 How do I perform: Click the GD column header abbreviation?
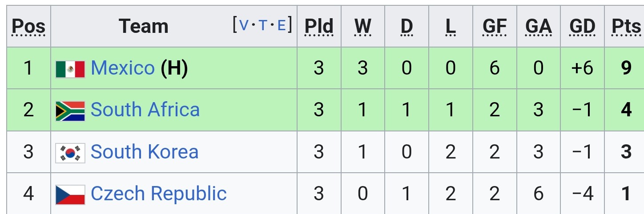pos(582,27)
